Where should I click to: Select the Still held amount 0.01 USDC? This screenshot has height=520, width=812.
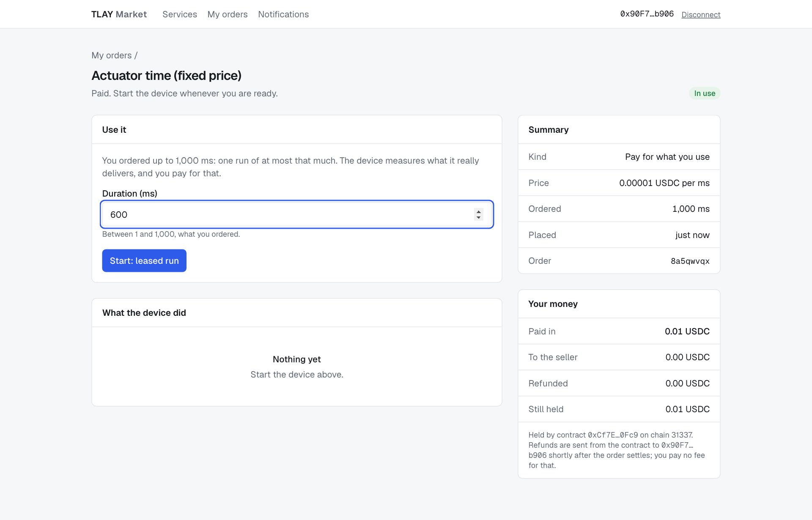click(688, 409)
